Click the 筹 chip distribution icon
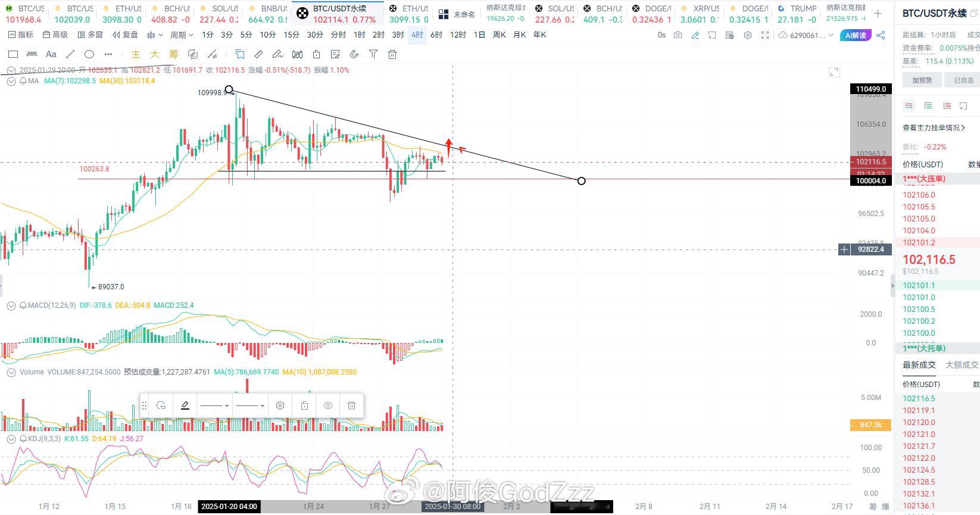980x515 pixels. coord(173,54)
